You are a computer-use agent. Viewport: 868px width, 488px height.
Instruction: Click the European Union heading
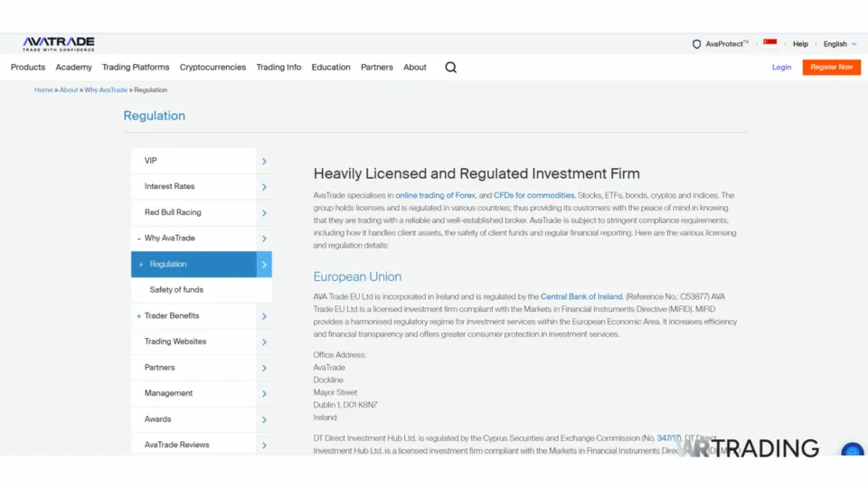(x=358, y=277)
